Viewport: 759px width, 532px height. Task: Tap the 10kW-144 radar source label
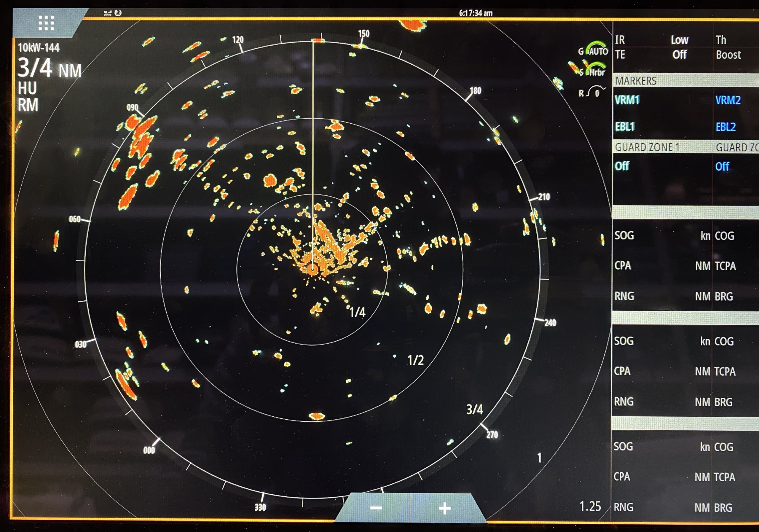(39, 48)
